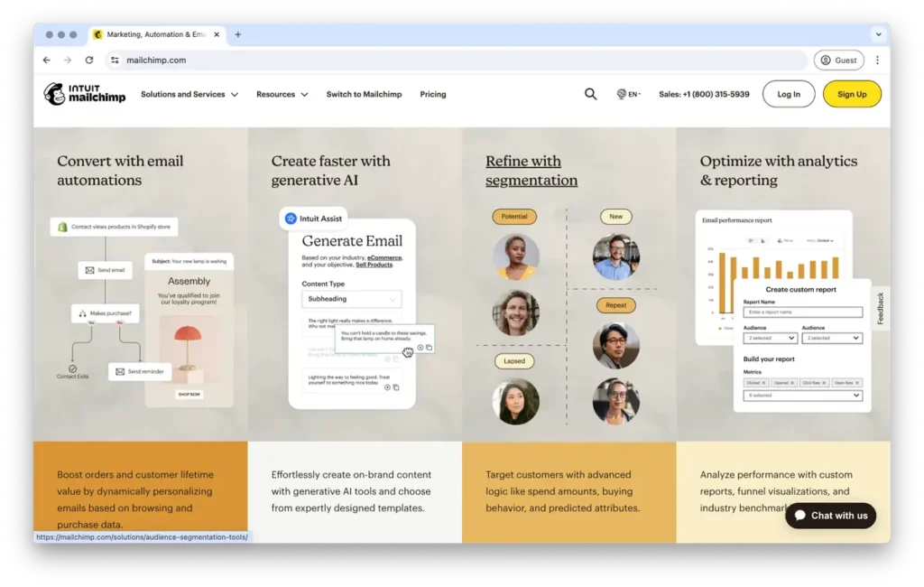Image resolution: width=924 pixels, height=587 pixels.
Task: Remove the Clicked metric chip
Action: 763,383
